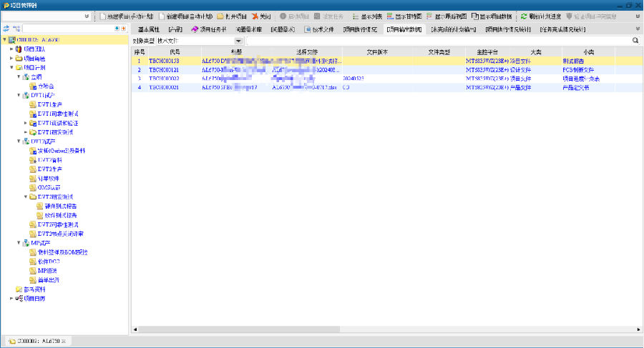The height and width of the screenshot is (348, 644).
Task: Switch to the 项目任务书 tab
Action: [x=209, y=29]
